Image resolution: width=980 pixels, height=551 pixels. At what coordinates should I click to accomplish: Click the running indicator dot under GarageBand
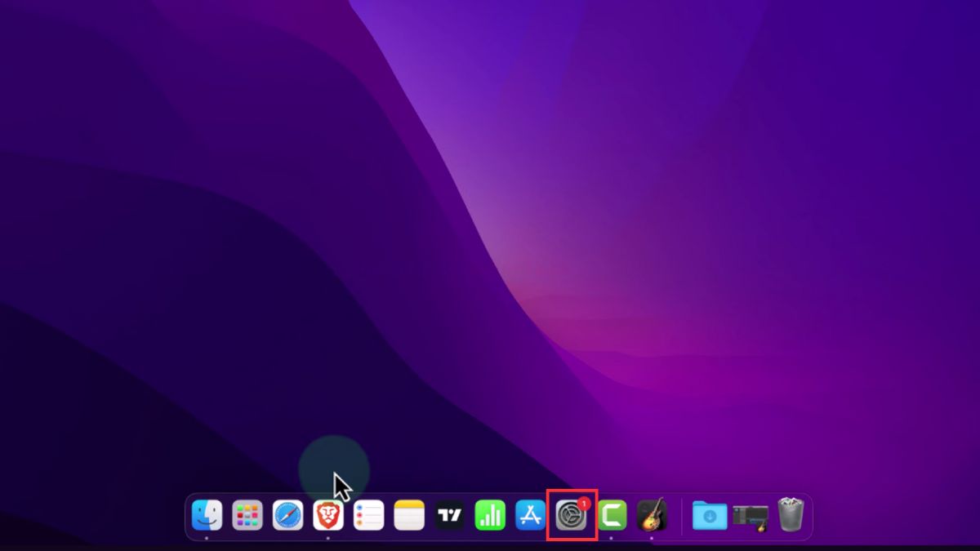[652, 538]
